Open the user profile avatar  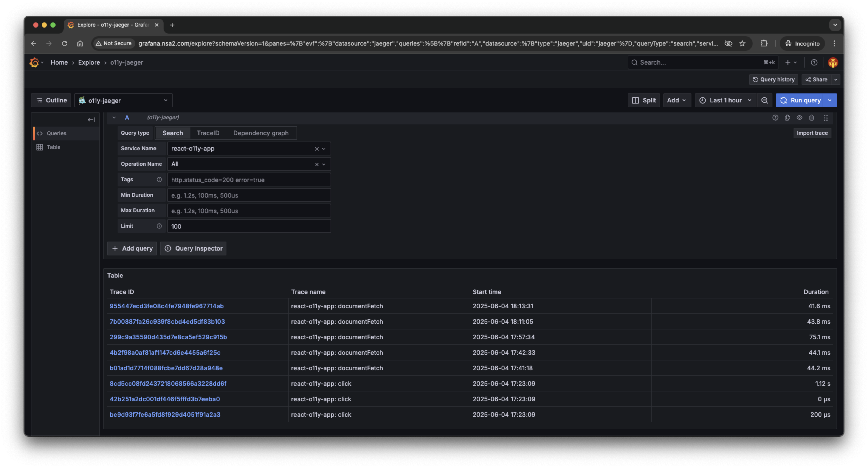(x=833, y=62)
